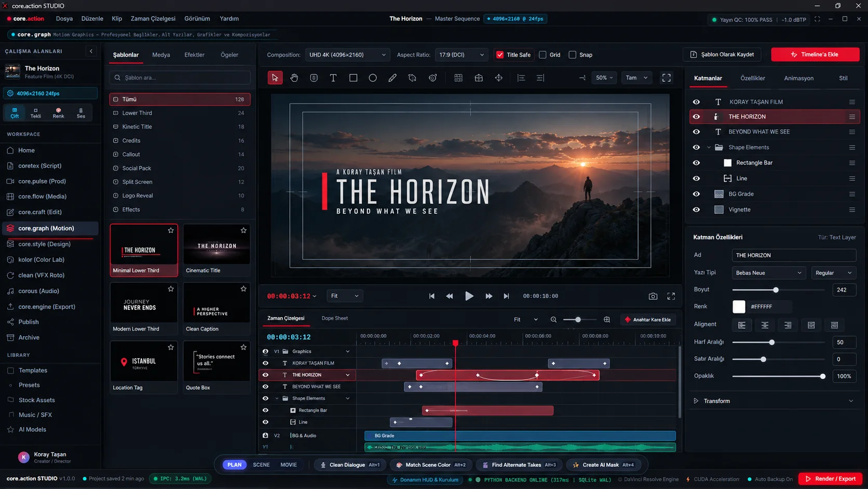
Task: Enable the Snap checkbox
Action: point(572,55)
